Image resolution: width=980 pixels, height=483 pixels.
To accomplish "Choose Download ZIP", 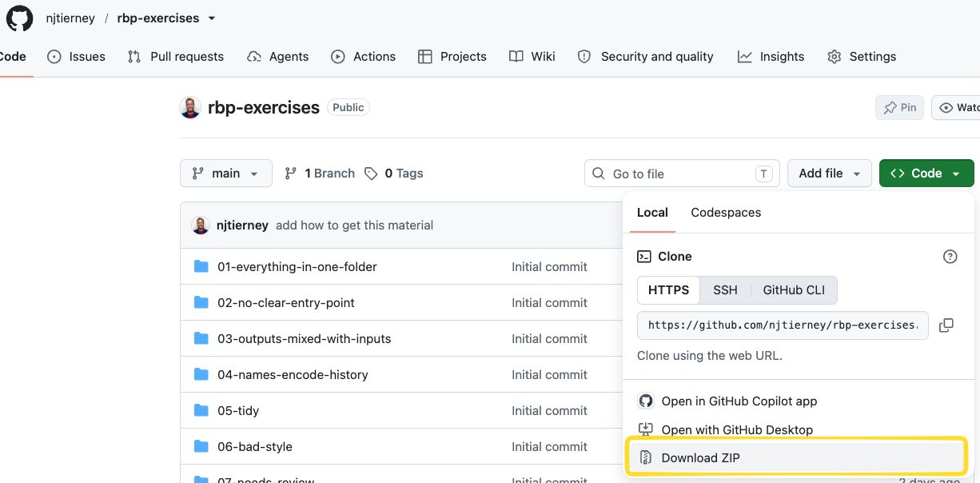I will click(x=797, y=457).
